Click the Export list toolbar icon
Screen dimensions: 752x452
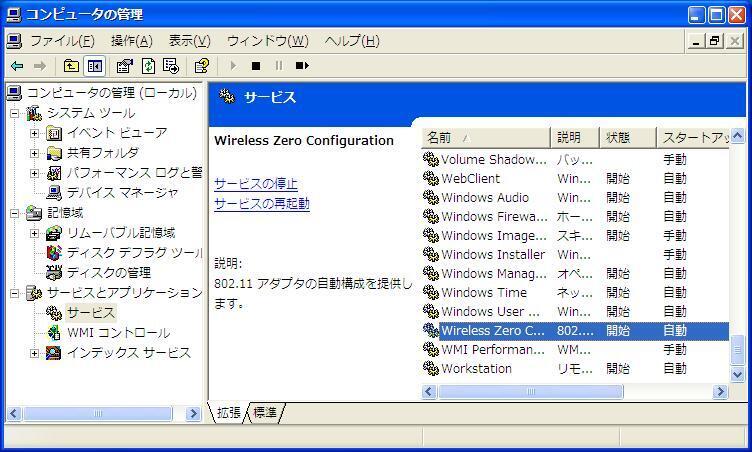(171, 66)
